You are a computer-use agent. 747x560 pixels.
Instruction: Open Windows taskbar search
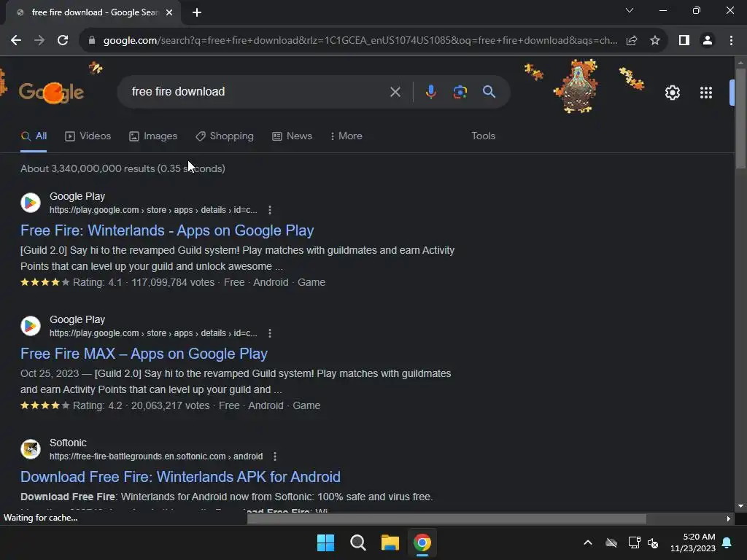tap(357, 542)
